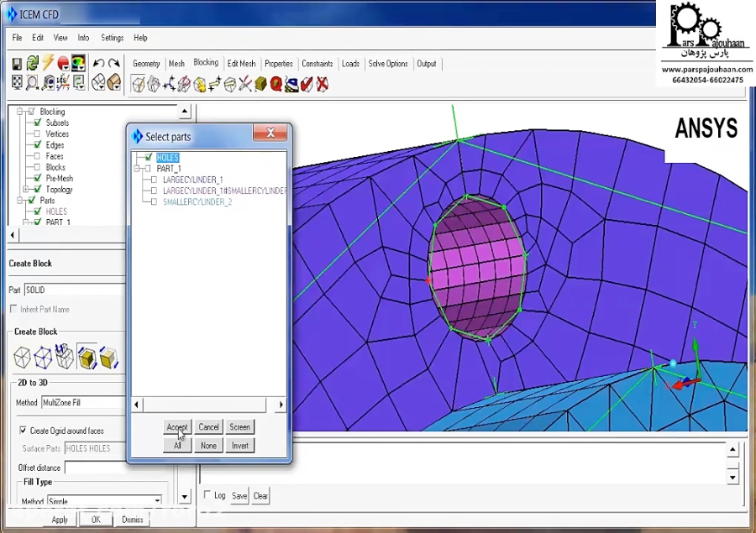Select the Delete Block red X icon
This screenshot has width=756, height=533.
click(322, 84)
